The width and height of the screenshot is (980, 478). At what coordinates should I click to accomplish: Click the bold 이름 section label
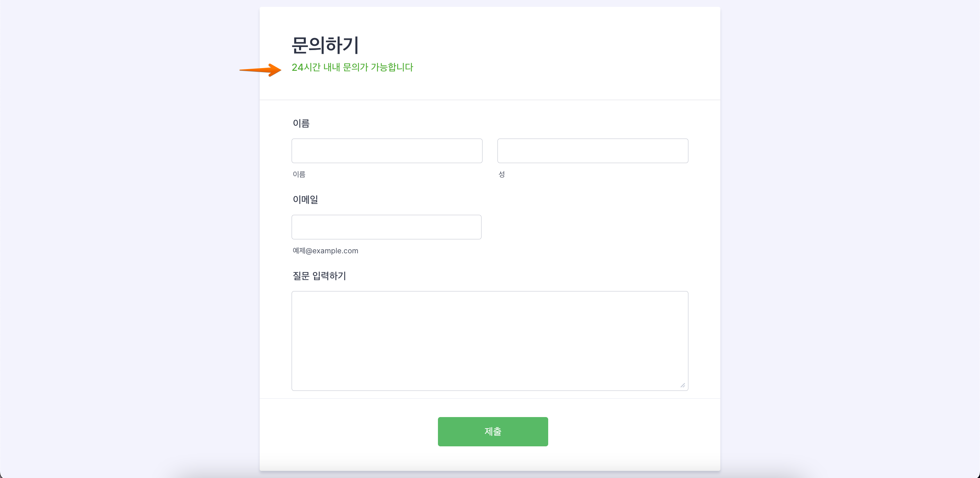click(x=301, y=123)
